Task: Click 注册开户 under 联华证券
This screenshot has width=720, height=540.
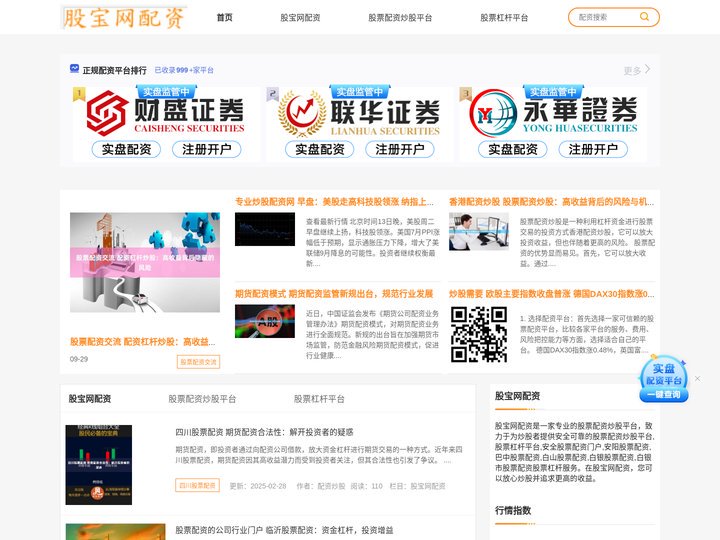Action: [400, 149]
